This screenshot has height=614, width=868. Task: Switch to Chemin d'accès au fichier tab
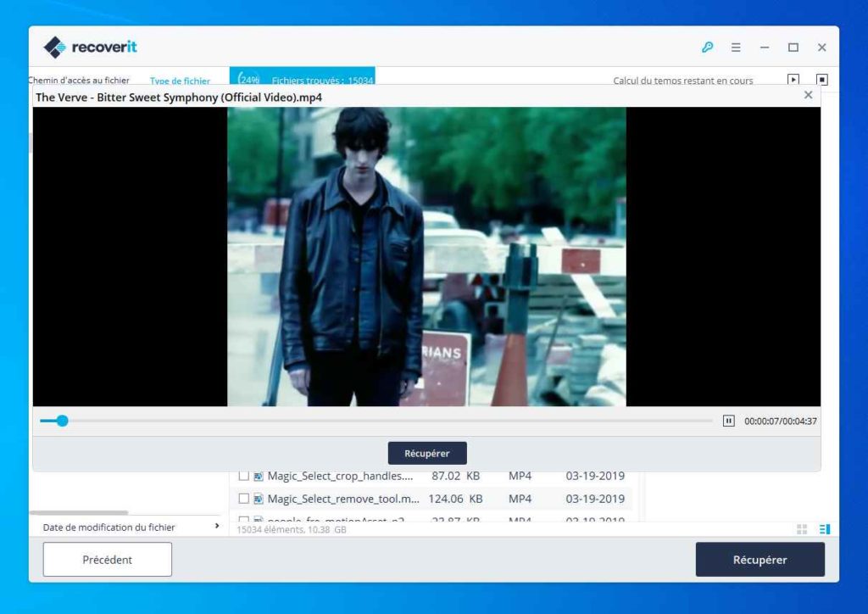[79, 81]
